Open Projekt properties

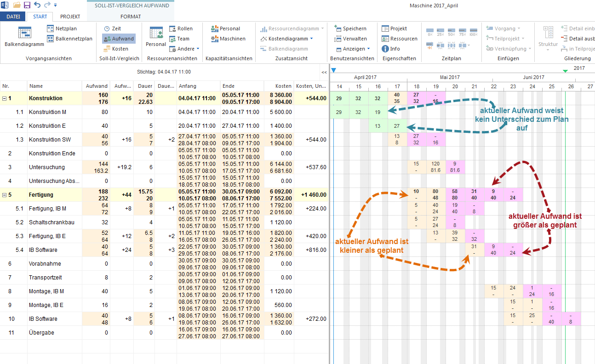395,28
